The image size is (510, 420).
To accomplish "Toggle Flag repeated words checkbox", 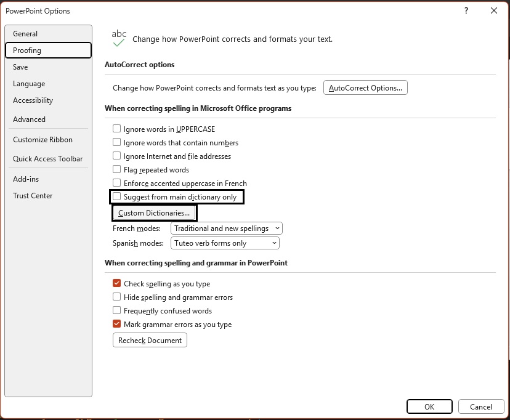I will point(116,170).
